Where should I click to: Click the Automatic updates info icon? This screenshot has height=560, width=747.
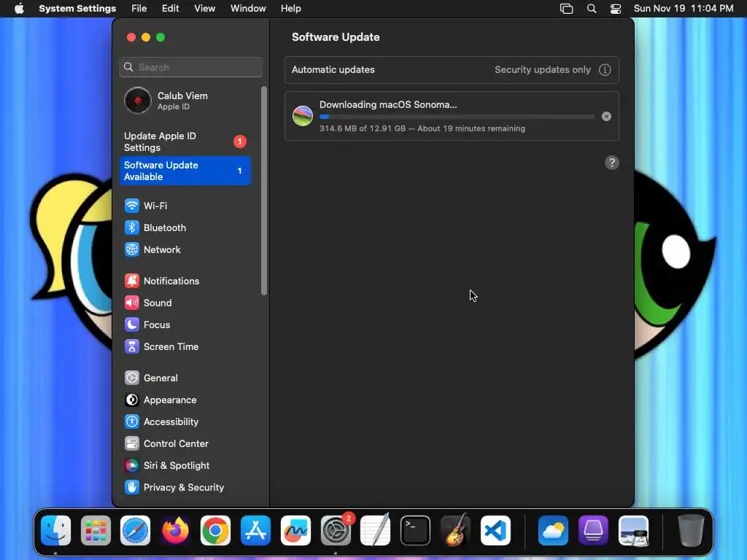[605, 69]
